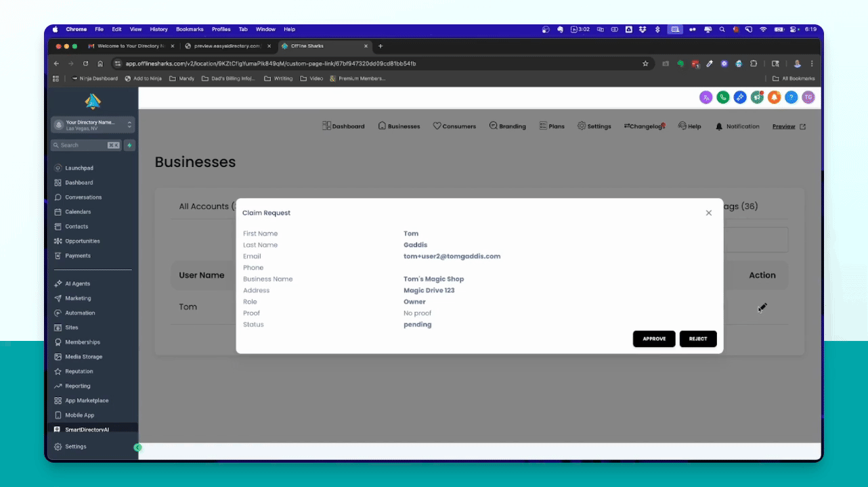The image size is (868, 487).
Task: Click the sidebar Search field
Action: click(86, 145)
